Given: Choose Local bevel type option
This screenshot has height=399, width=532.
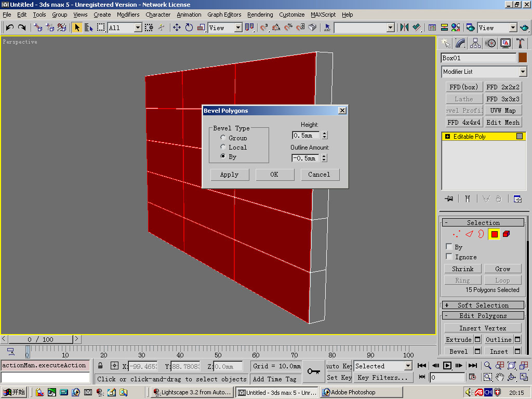Looking at the screenshot, I should tap(223, 147).
